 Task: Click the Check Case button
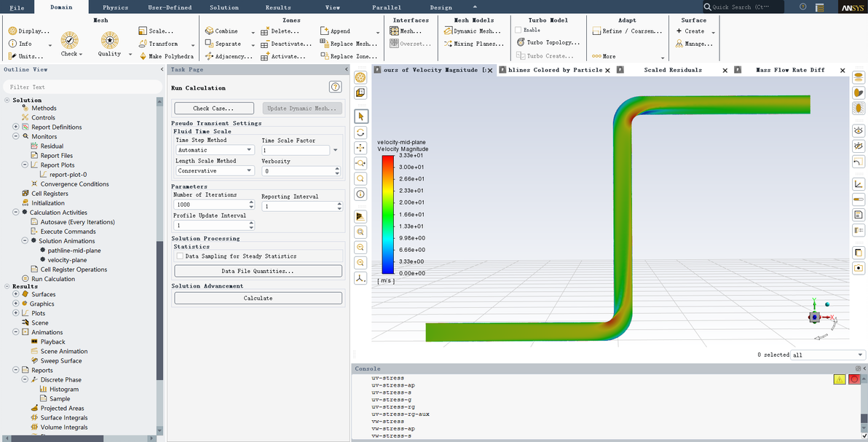click(x=214, y=108)
